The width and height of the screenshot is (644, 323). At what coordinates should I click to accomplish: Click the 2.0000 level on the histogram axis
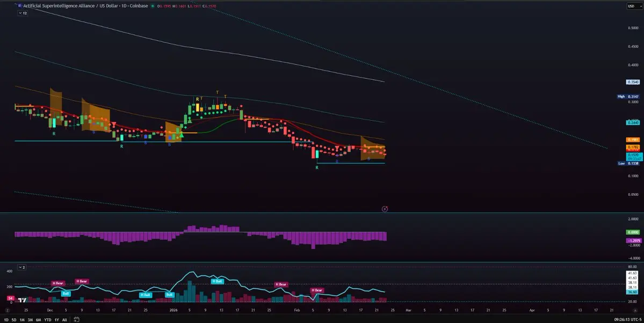633,219
